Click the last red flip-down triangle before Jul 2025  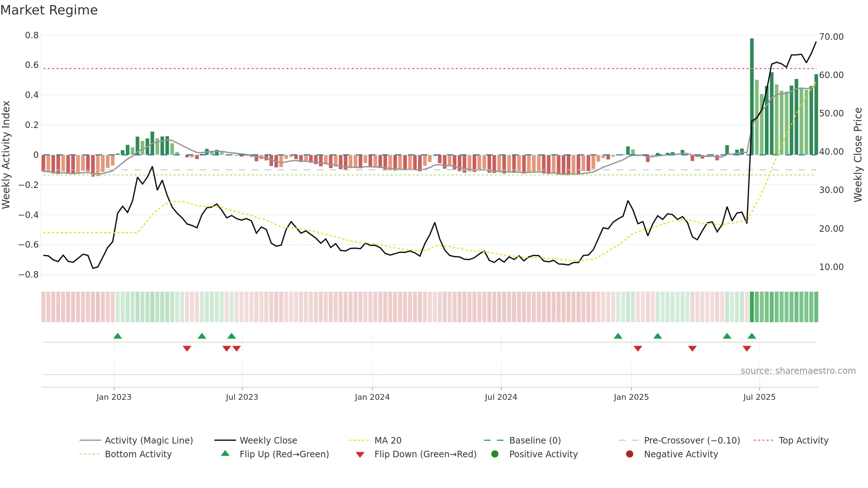click(x=747, y=348)
